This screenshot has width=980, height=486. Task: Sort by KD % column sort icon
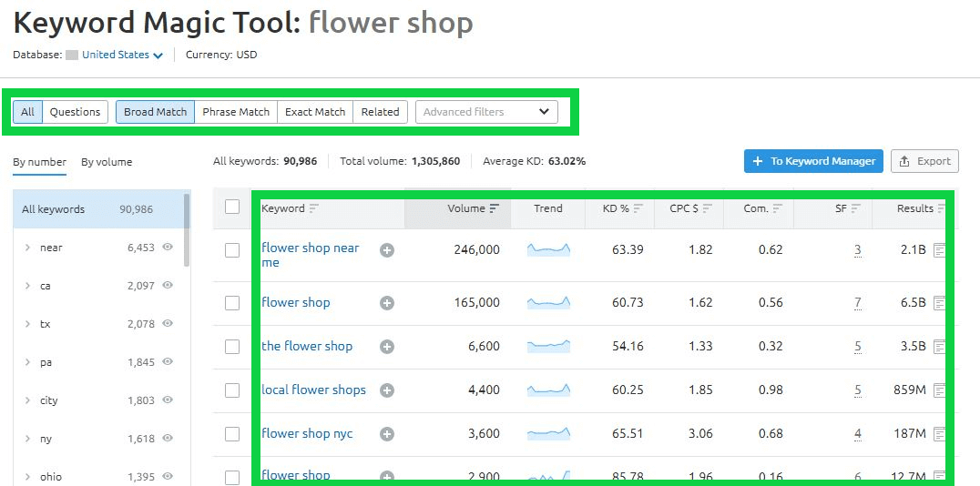(x=638, y=208)
